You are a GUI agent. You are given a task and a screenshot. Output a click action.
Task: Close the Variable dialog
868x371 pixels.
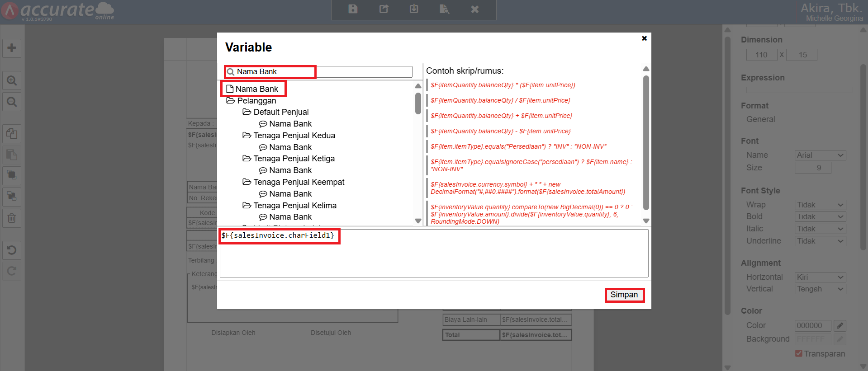click(644, 38)
